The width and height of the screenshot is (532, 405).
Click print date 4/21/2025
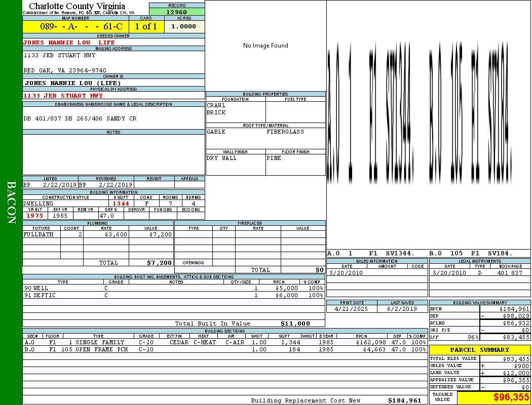click(351, 309)
